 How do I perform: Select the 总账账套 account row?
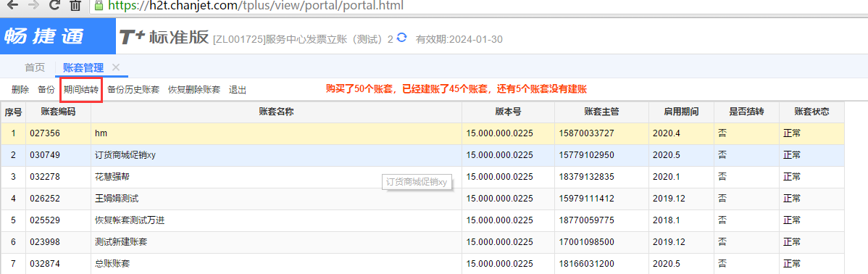[x=423, y=264]
